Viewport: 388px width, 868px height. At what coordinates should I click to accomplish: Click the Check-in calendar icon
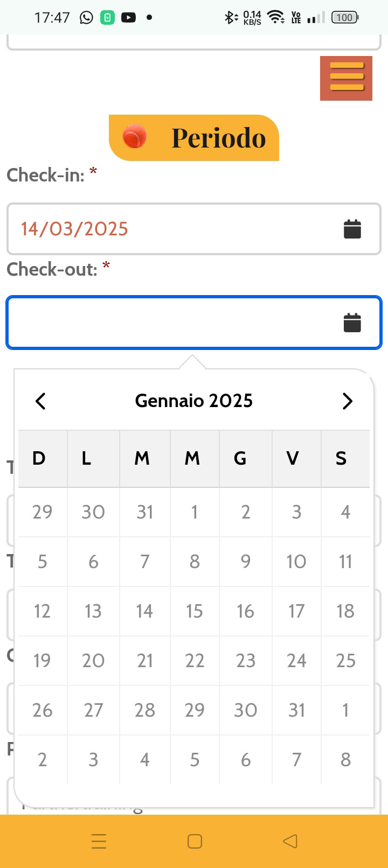click(x=352, y=229)
